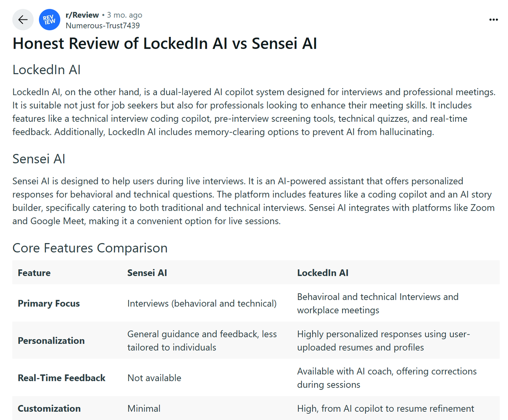Image resolution: width=508 pixels, height=420 pixels.
Task: Select the 'Real-Time Feedback' row label
Action: point(62,378)
